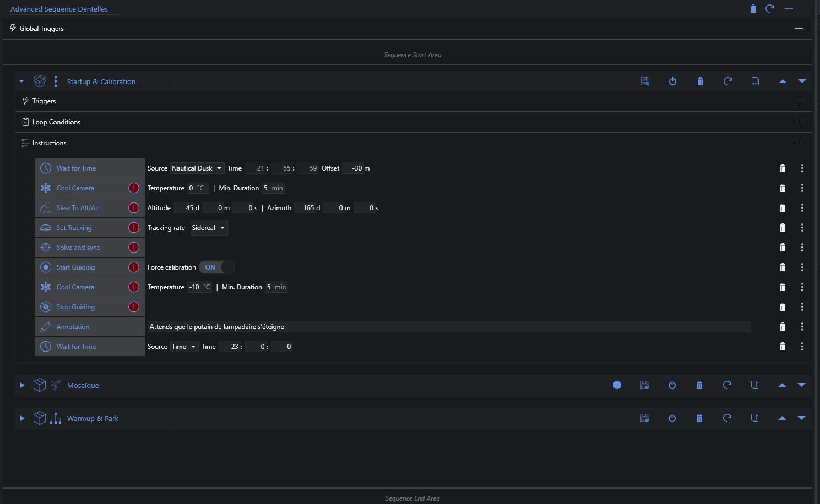Reset progress of the entire advanced sequence
Screen dimensions: 820x504
tap(770, 8)
